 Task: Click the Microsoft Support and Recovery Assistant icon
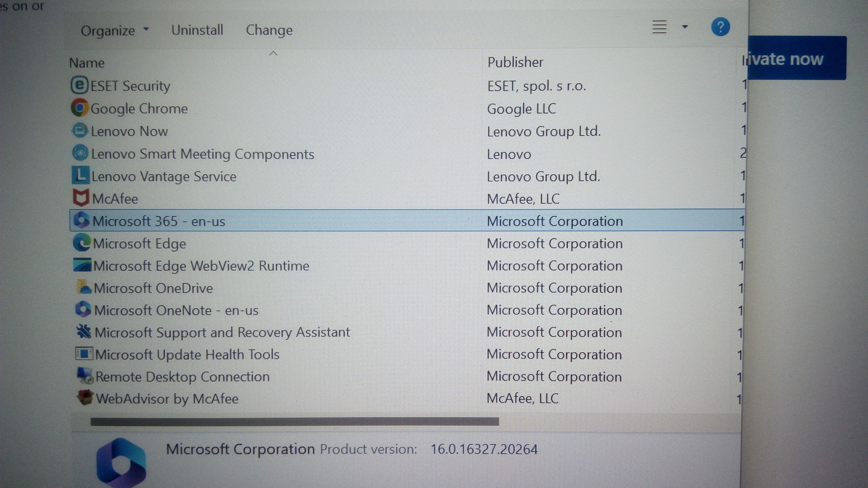click(x=84, y=332)
